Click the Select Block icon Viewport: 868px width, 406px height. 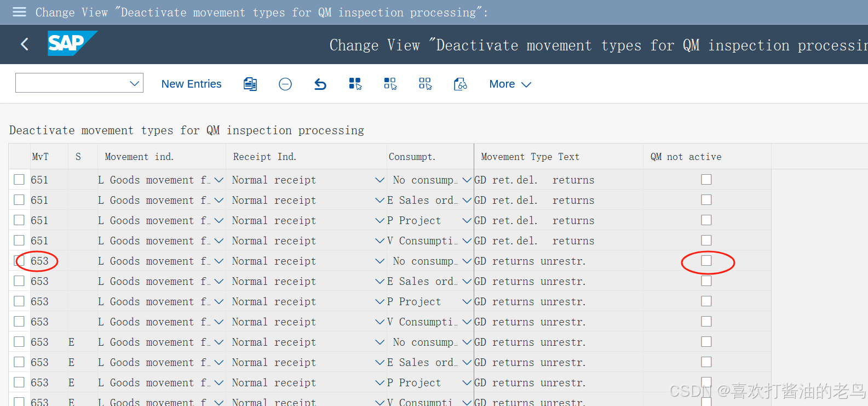coord(390,84)
